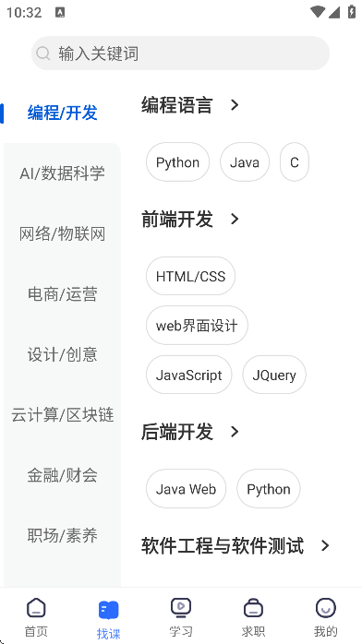Image resolution: width=362 pixels, height=644 pixels.
Task: Select the AI/数据科学 category
Action: [x=63, y=173]
